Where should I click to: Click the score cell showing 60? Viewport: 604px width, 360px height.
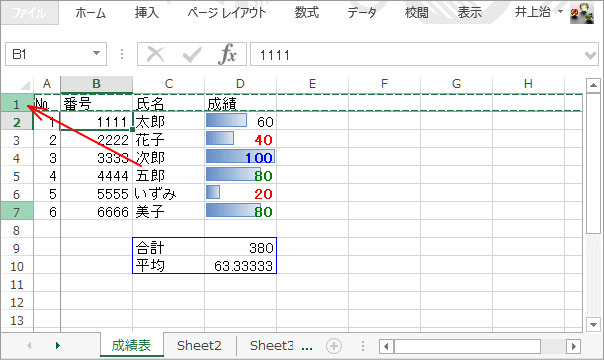click(240, 122)
